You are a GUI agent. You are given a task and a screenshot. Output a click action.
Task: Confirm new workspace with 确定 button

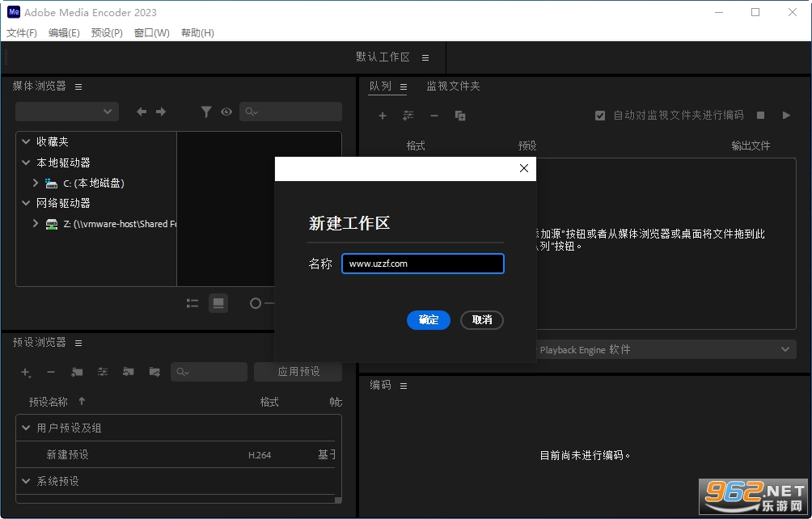pos(429,320)
